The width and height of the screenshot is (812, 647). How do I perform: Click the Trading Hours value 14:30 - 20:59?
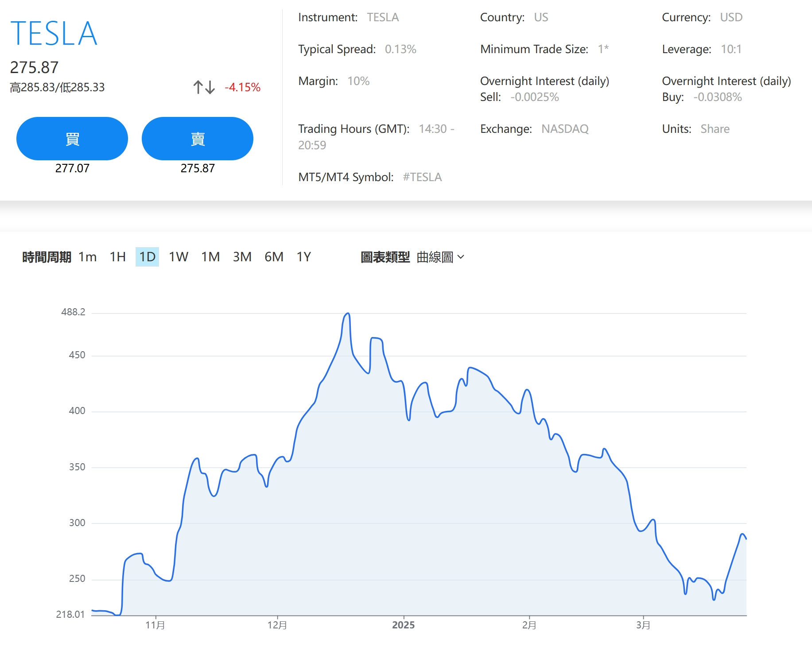[376, 137]
